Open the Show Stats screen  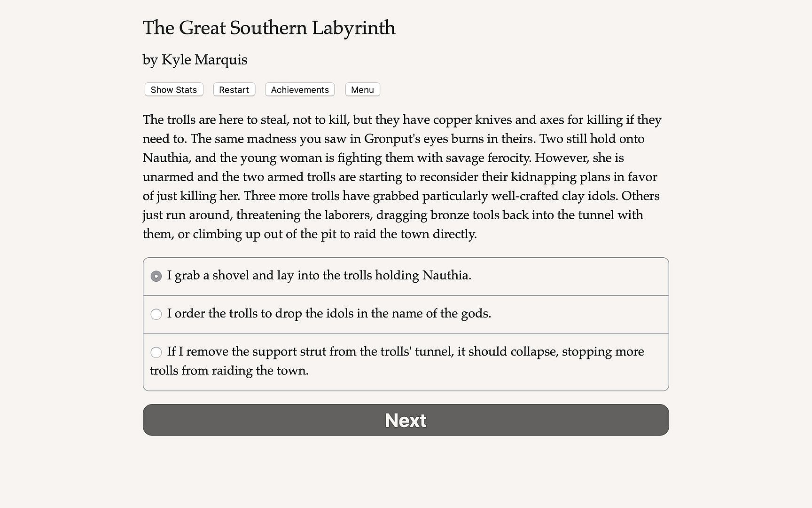click(174, 90)
